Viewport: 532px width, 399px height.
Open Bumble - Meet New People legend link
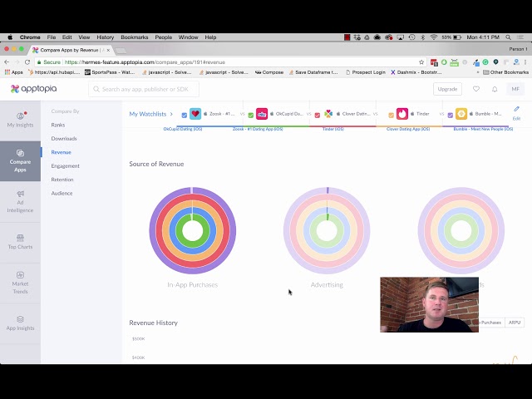tap(483, 129)
